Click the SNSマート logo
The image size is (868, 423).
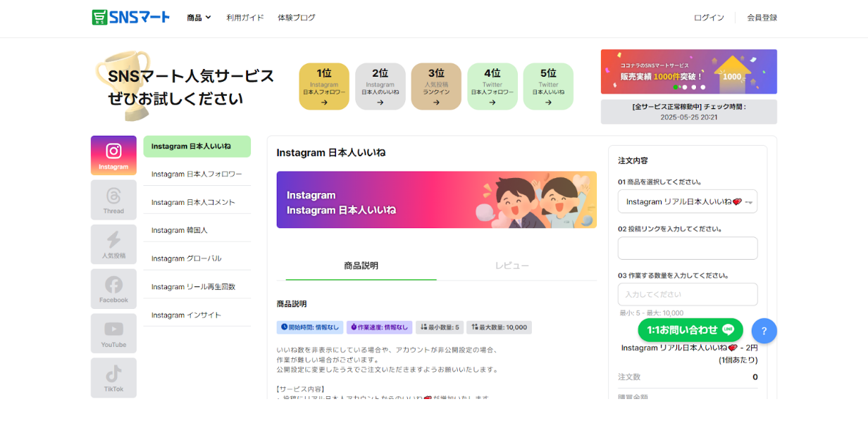tap(131, 18)
